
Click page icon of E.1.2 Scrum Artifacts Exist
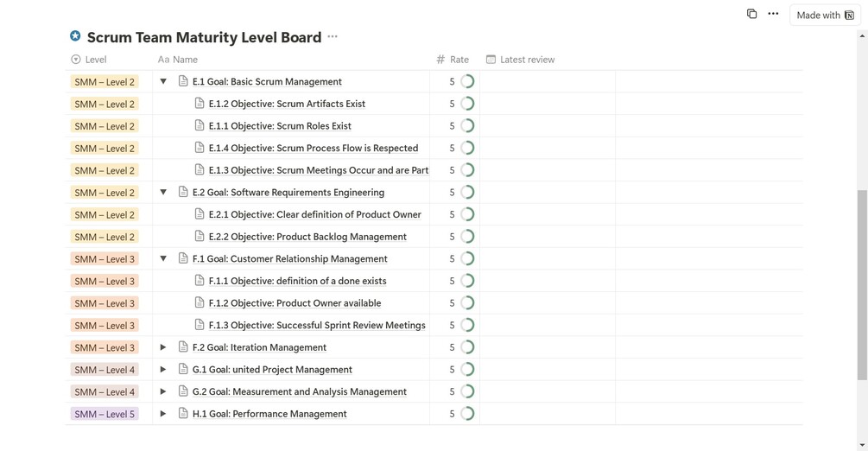200,104
